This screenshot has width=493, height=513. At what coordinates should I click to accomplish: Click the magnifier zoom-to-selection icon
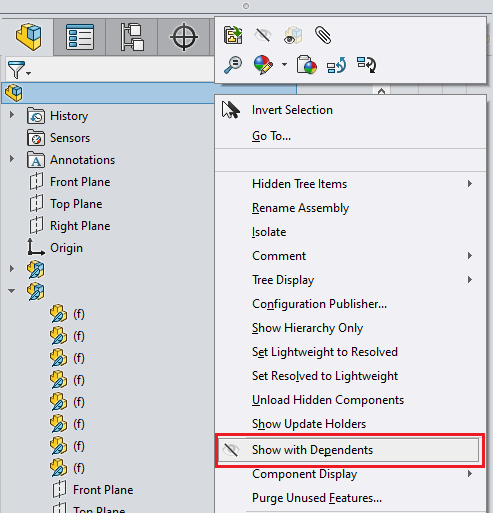233,65
